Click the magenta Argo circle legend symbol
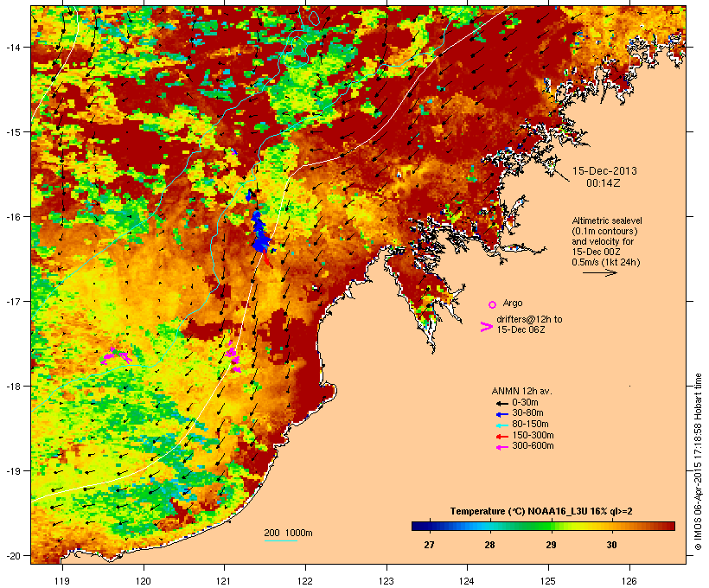Image resolution: width=709 pixels, height=588 pixels. [x=493, y=304]
